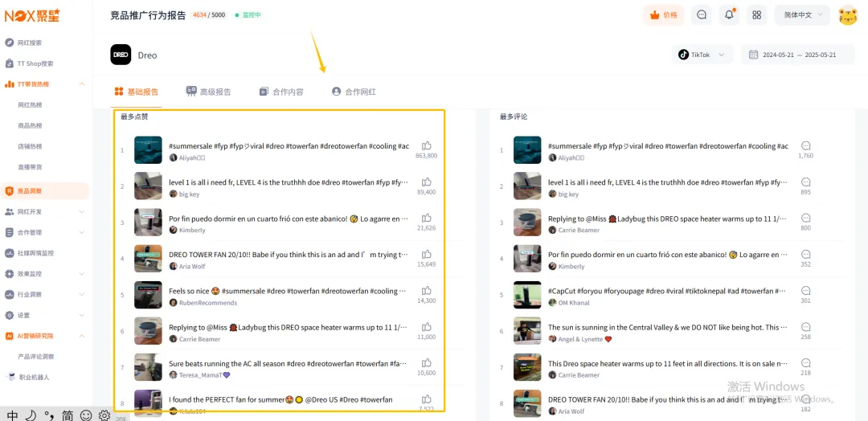Screen dimensions: 868x421
Task: Click the NOX聚星 logo
Action: click(32, 16)
